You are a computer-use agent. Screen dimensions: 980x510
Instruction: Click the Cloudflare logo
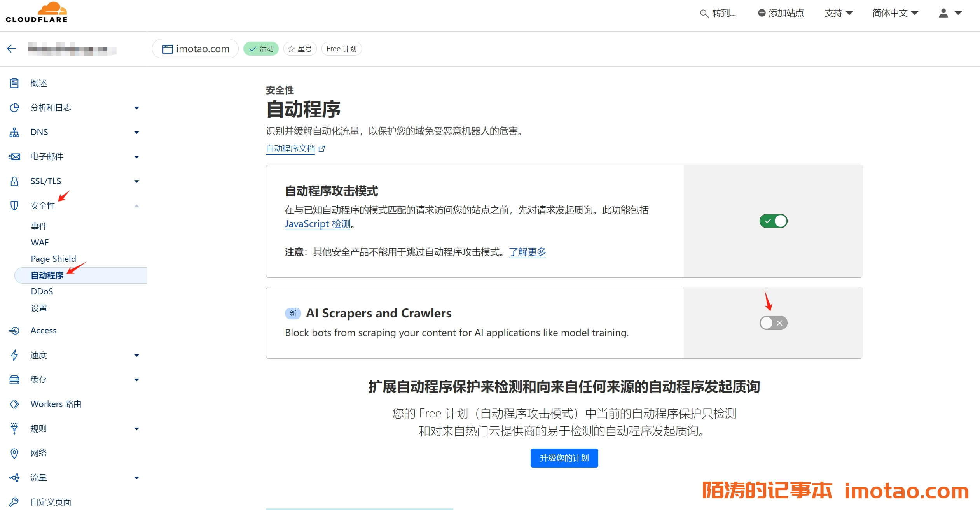coord(37,12)
